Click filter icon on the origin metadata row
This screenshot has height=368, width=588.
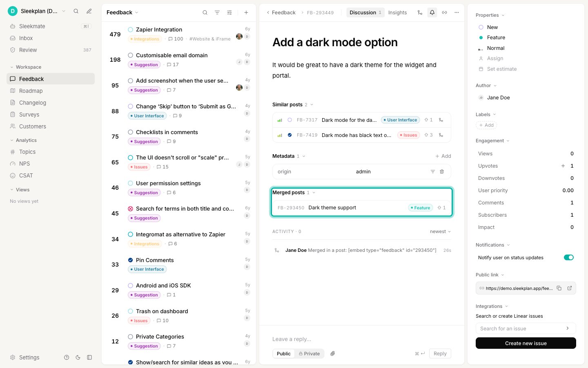coord(432,172)
